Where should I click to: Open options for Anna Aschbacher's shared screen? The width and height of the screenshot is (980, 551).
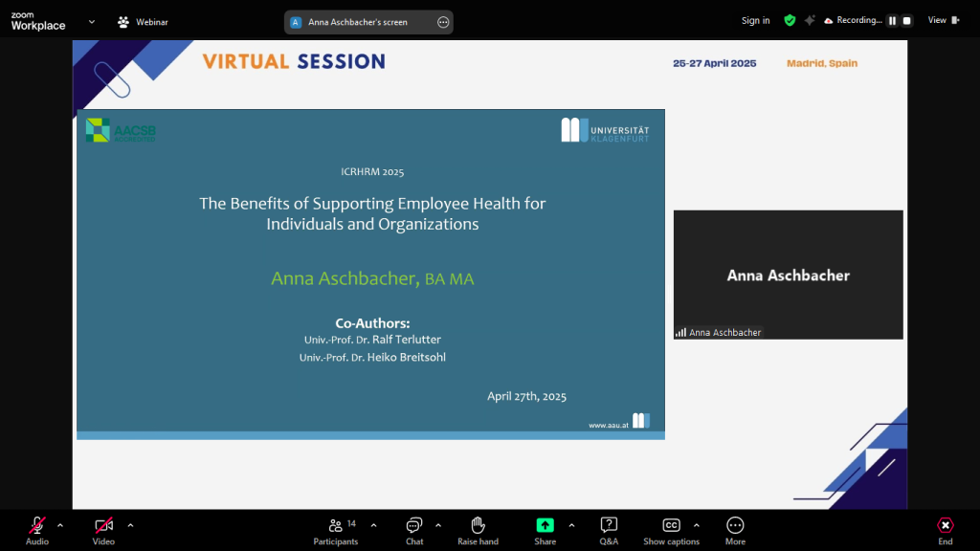(442, 22)
